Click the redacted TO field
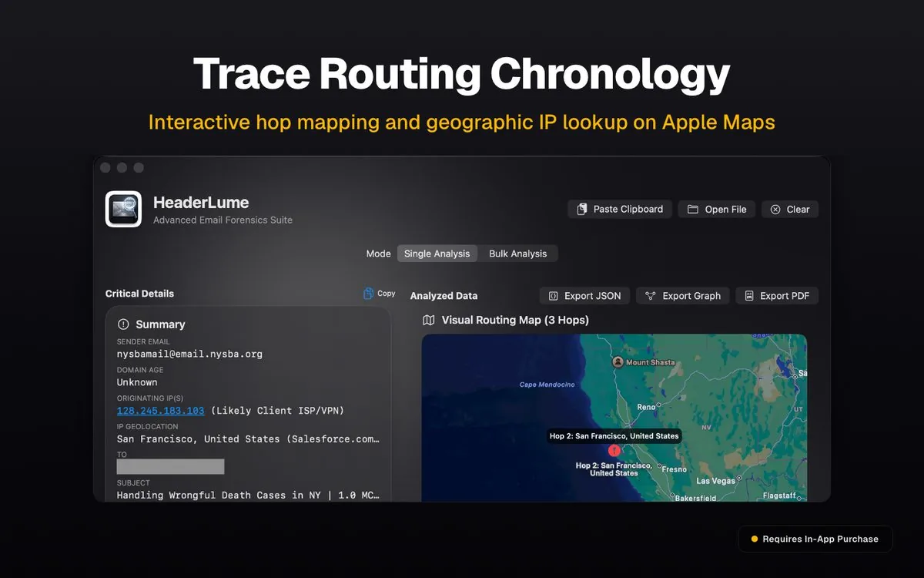 pyautogui.click(x=170, y=467)
